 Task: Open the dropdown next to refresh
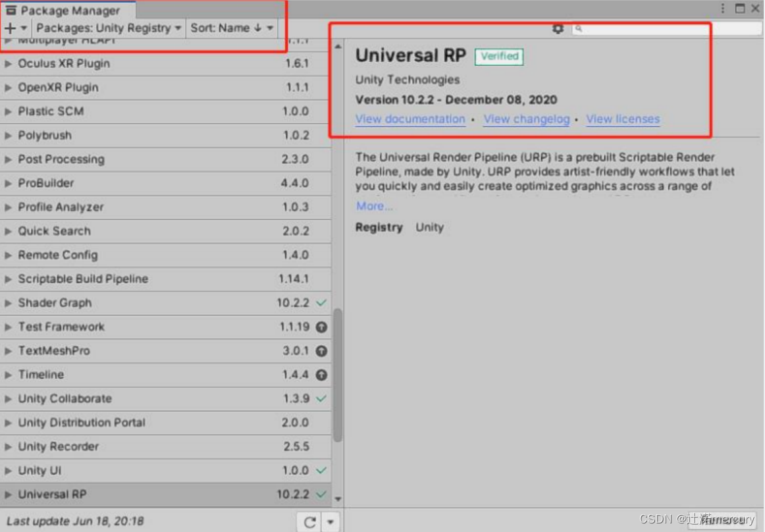tap(330, 522)
